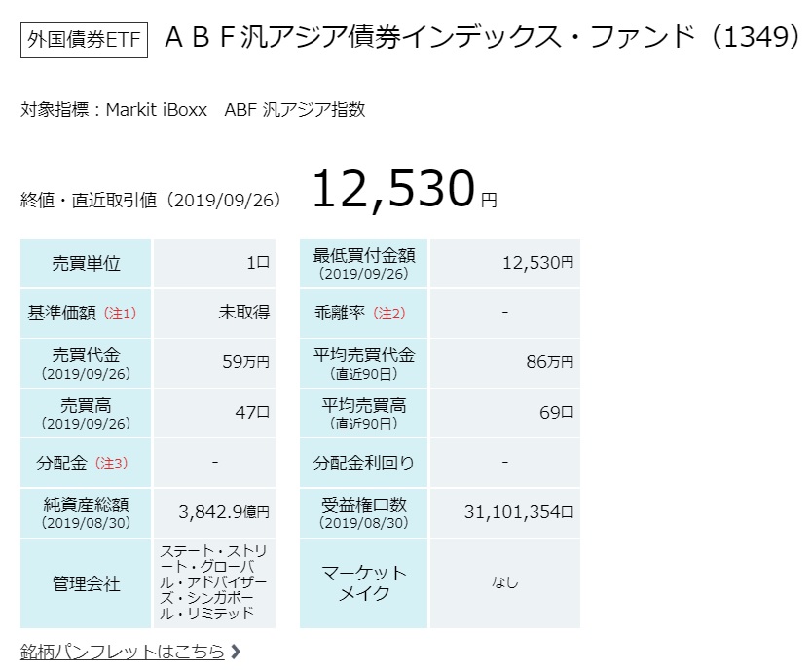
Task: Click the 注1 footnote next to 基準価額
Action: [120, 313]
